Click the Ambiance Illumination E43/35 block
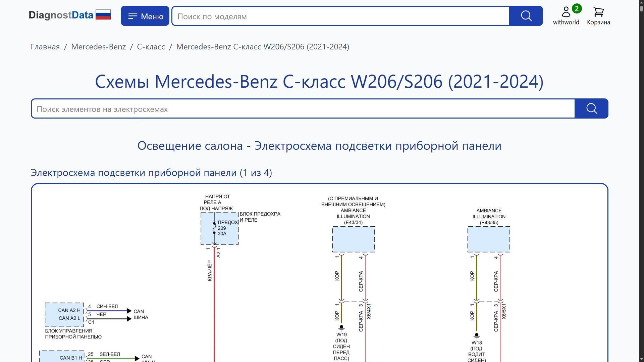 point(489,239)
